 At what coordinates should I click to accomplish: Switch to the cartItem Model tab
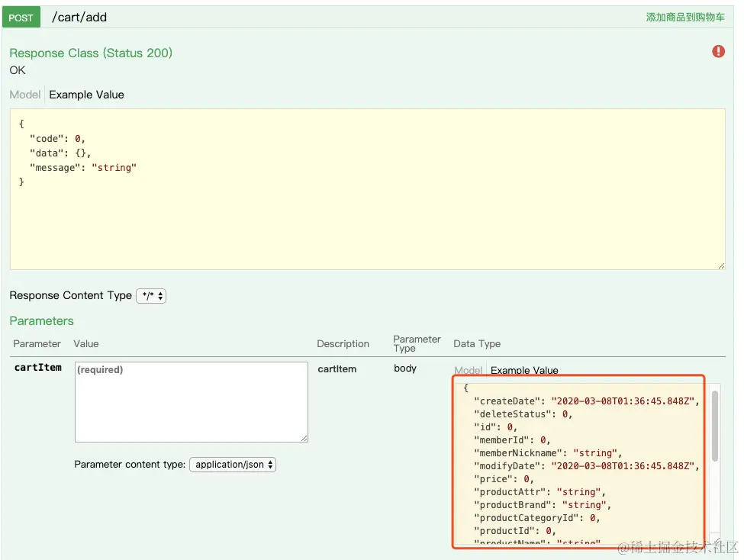468,370
